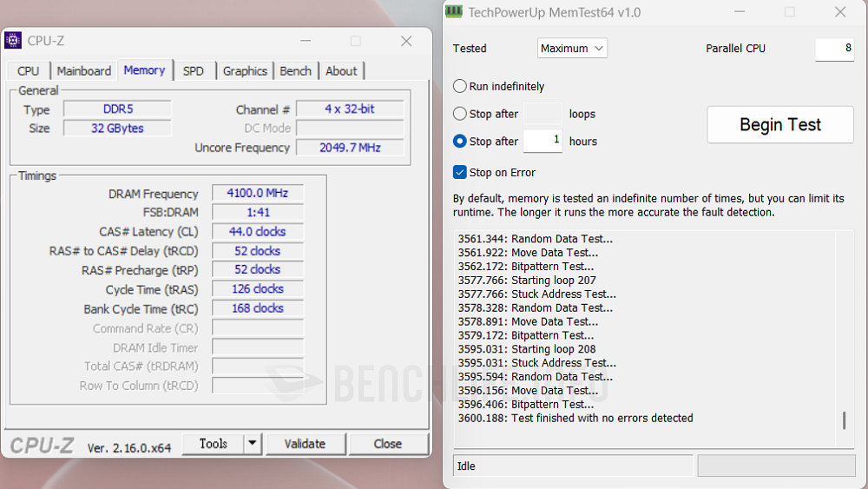Click the MemTest64 memory chip icon
This screenshot has height=489, width=868.
pos(454,11)
